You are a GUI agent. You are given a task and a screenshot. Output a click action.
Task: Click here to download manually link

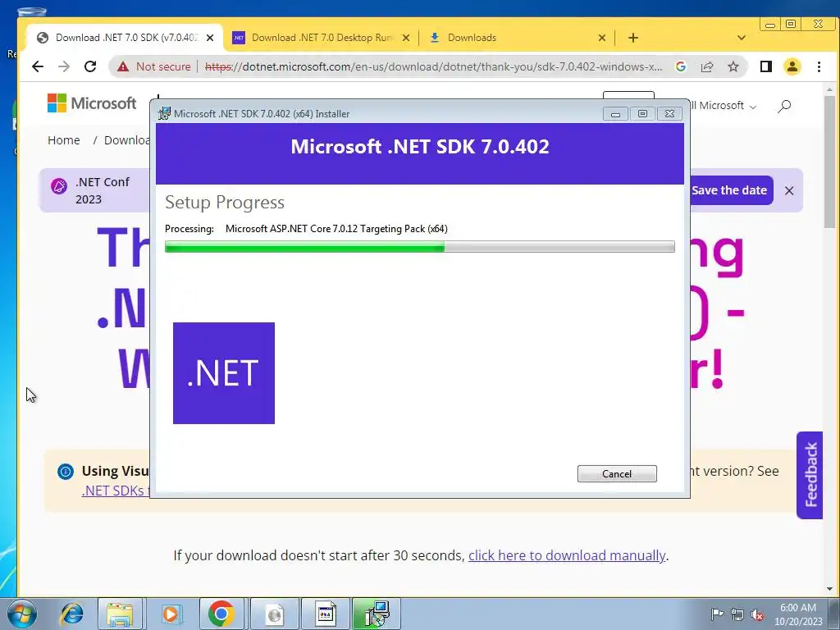click(x=567, y=555)
